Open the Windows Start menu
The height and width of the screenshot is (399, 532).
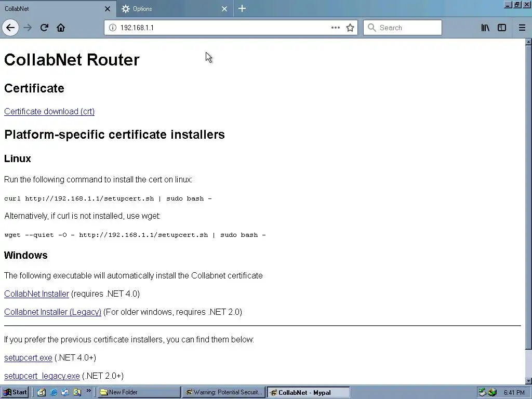tap(15, 392)
